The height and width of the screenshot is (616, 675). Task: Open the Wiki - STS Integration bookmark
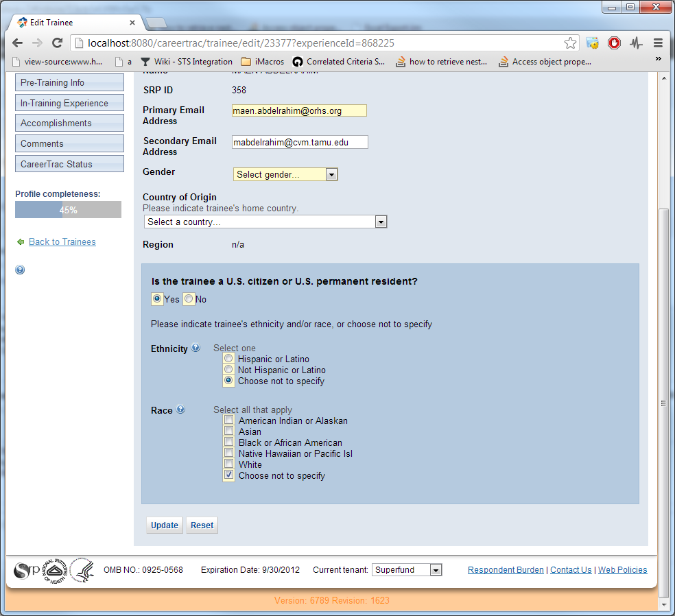[x=187, y=62]
